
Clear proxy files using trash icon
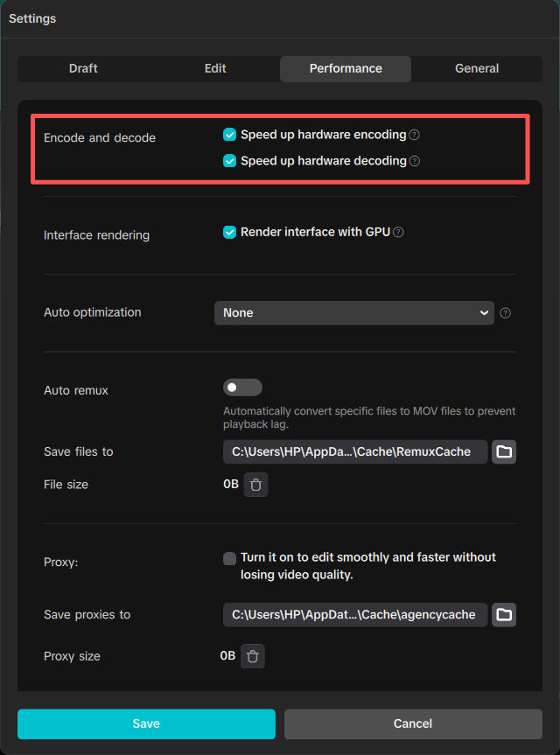coord(252,656)
